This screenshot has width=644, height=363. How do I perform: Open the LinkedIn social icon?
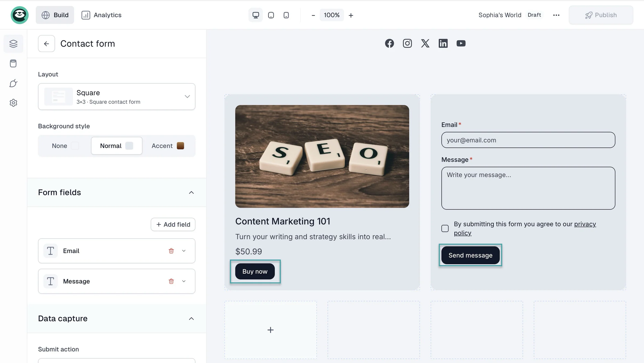tap(443, 43)
